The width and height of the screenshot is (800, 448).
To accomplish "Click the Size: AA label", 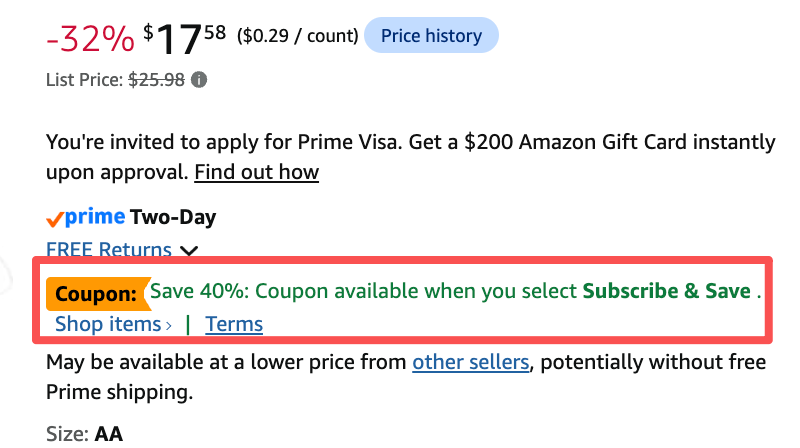I will pyautogui.click(x=84, y=434).
